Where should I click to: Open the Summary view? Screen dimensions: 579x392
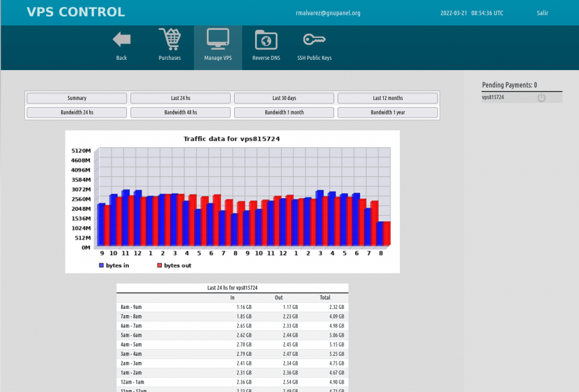pyautogui.click(x=76, y=98)
